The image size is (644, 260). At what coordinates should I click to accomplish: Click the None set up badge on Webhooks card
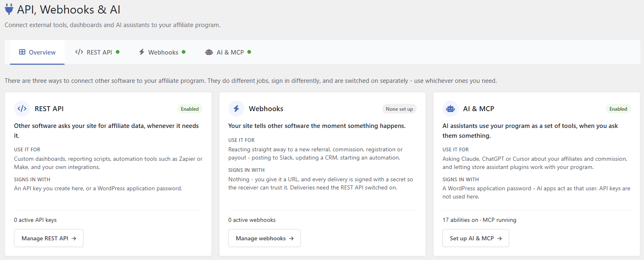(399, 109)
